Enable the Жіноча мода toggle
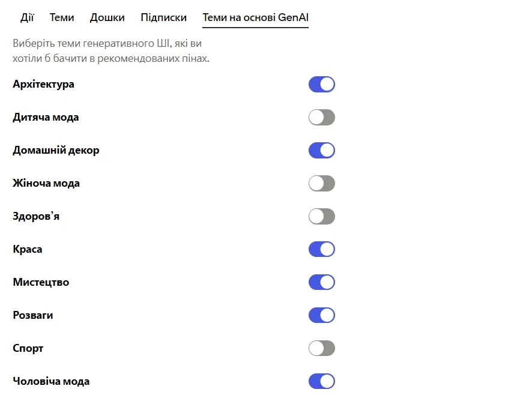 pos(321,183)
